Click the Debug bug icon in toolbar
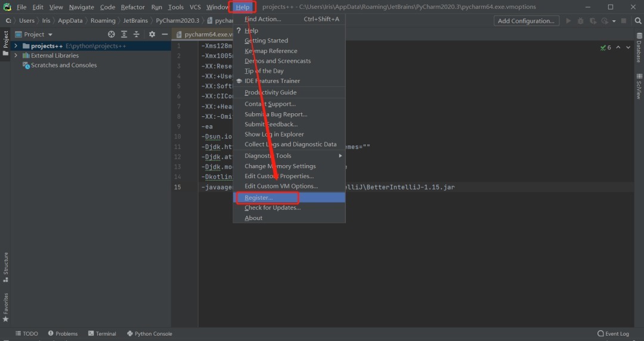This screenshot has height=341, width=644. (580, 20)
